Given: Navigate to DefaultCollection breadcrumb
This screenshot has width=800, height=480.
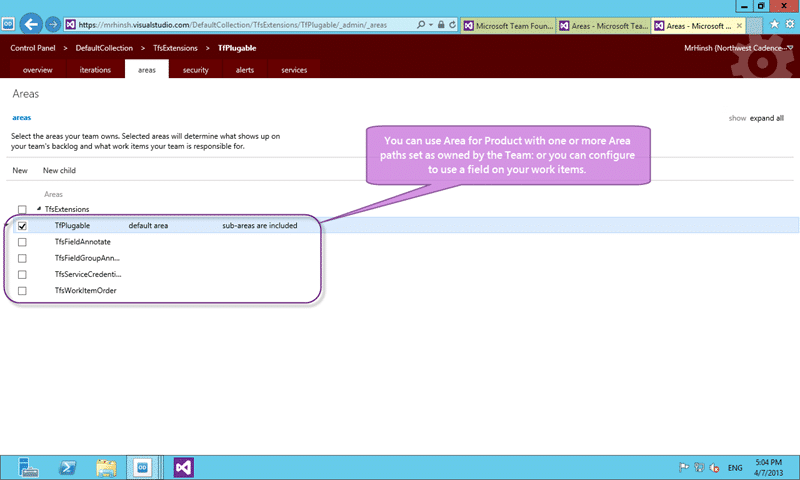Looking at the screenshot, I should (104, 48).
